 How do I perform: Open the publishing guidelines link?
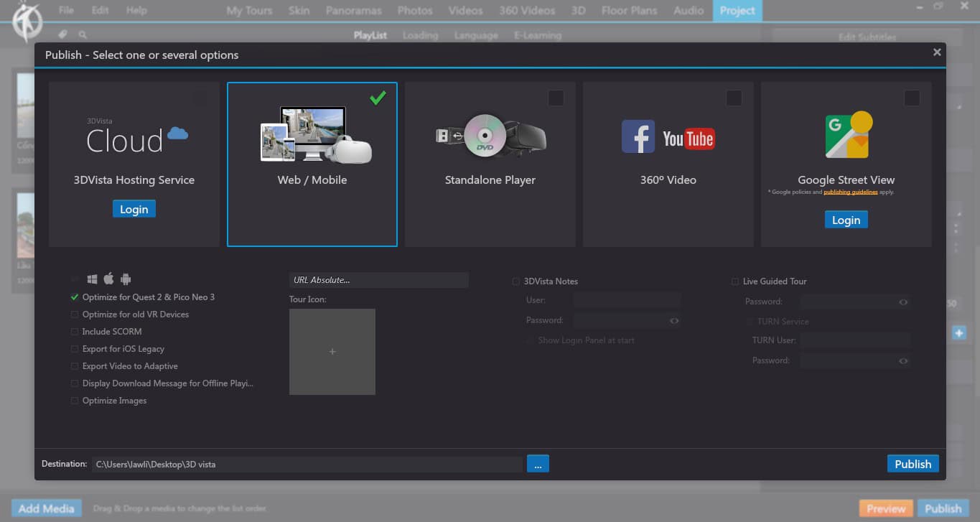coord(850,192)
